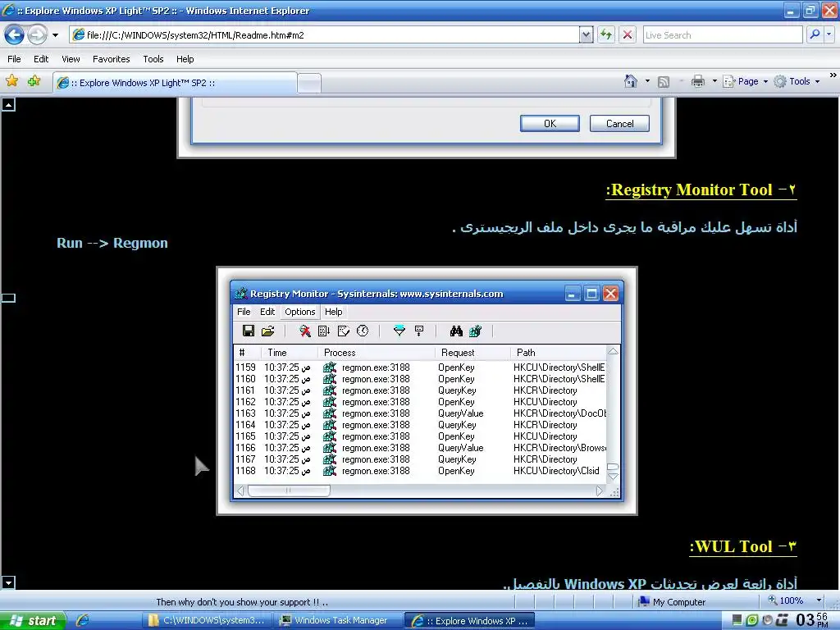Click the Save icon in Registry Monitor toolbar
This screenshot has width=840, height=630.
point(249,331)
